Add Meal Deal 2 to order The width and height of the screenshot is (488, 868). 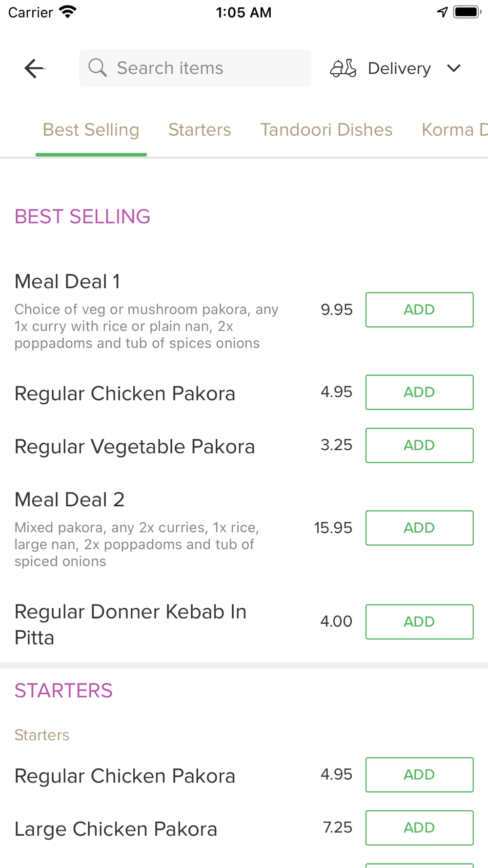tap(419, 528)
